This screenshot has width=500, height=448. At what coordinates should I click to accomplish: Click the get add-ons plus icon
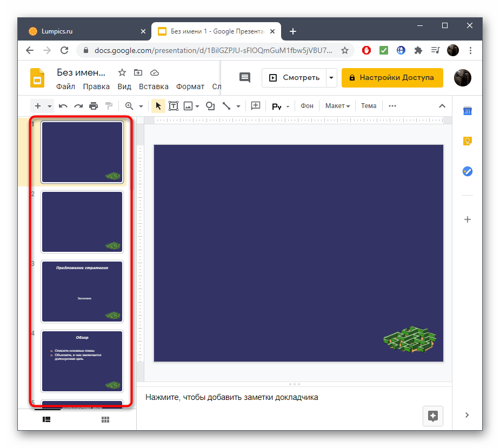467,219
